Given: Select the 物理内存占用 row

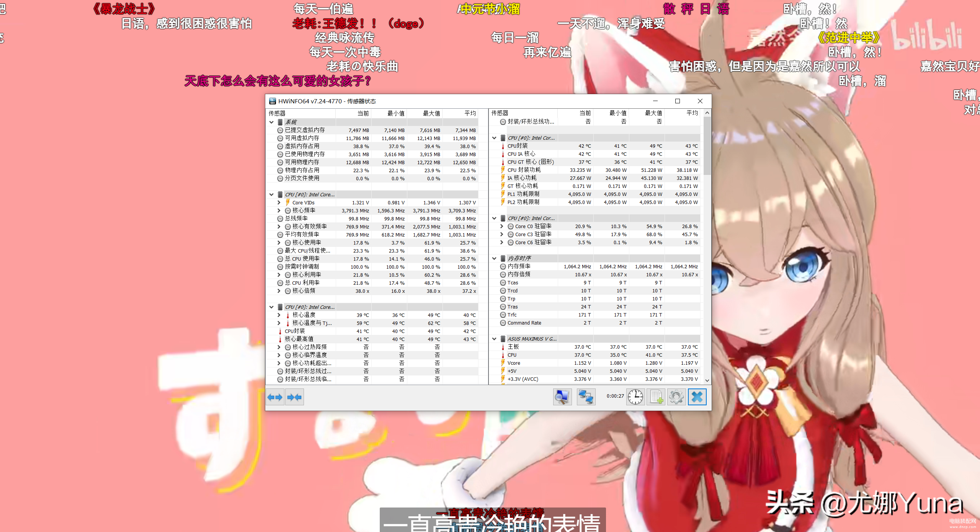Looking at the screenshot, I should 372,170.
